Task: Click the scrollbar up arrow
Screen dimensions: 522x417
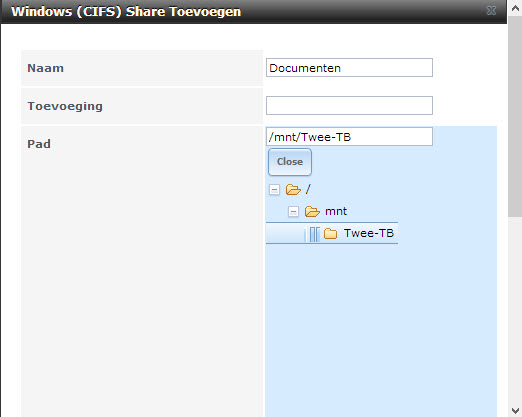Action: [515, 8]
